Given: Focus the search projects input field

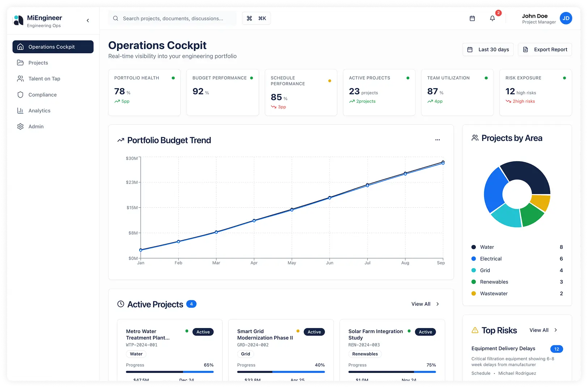Looking at the screenshot, I should click(173, 18).
